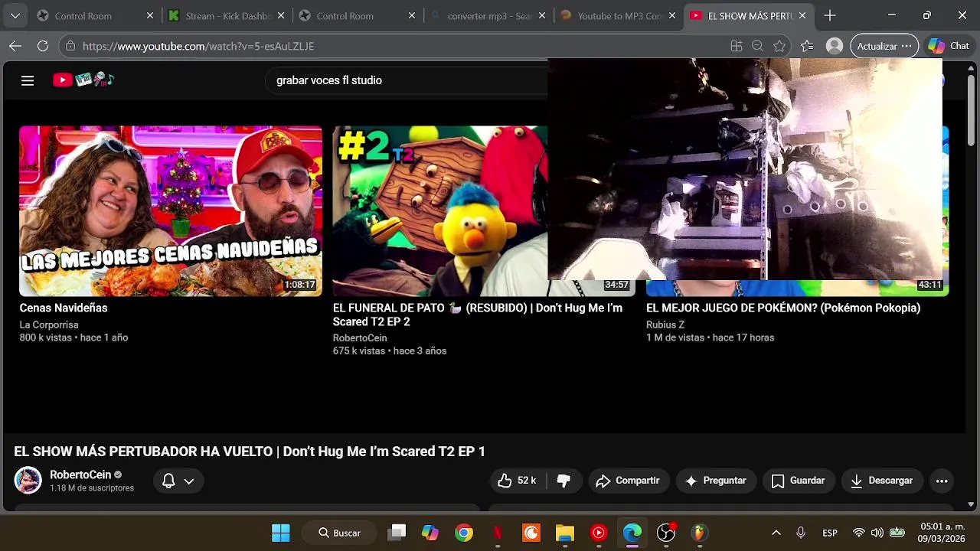Open OBS Studio from the taskbar

(666, 533)
